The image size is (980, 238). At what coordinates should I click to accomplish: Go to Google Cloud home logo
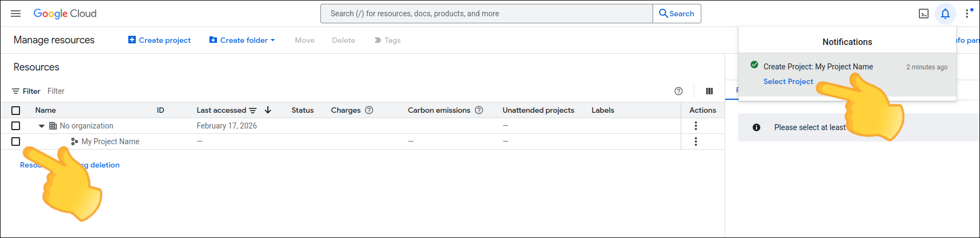[x=65, y=14]
